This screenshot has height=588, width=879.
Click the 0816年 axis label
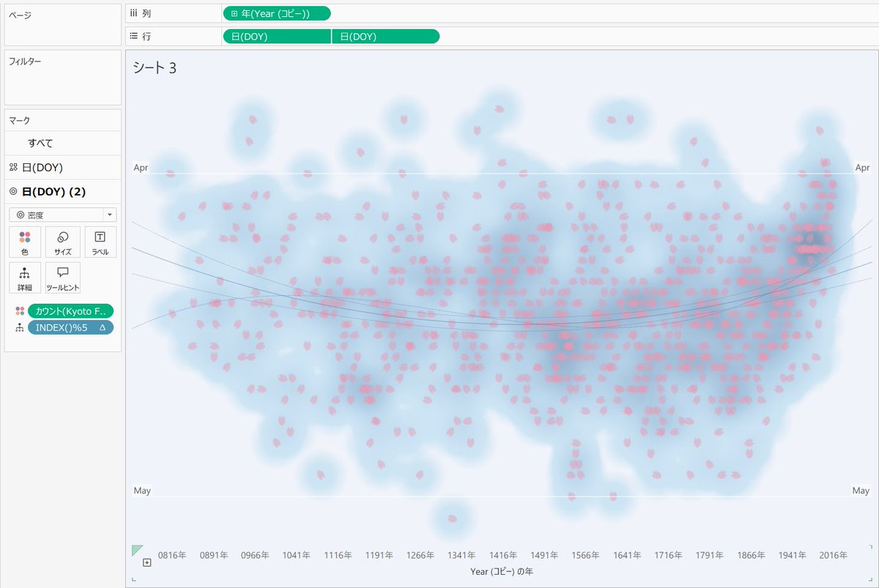coord(172,555)
